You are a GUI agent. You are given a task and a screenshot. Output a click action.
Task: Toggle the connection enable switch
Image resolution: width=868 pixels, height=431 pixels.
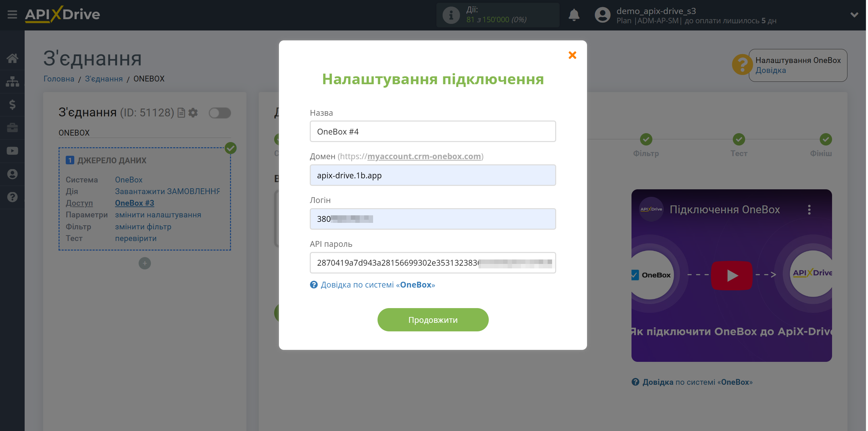pos(220,113)
